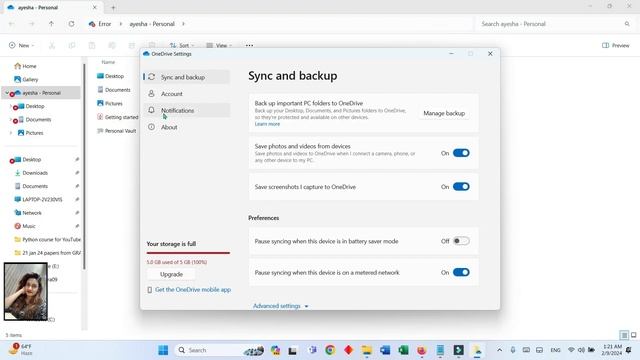Viewport: 640px width, 360px height.
Task: Open Network in the navigation pane
Action: click(28, 213)
